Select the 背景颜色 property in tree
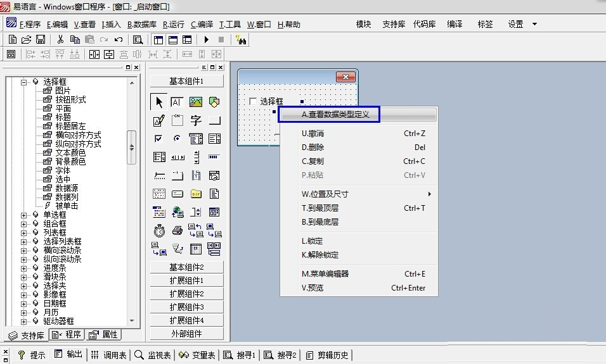606x364 pixels. tap(70, 161)
